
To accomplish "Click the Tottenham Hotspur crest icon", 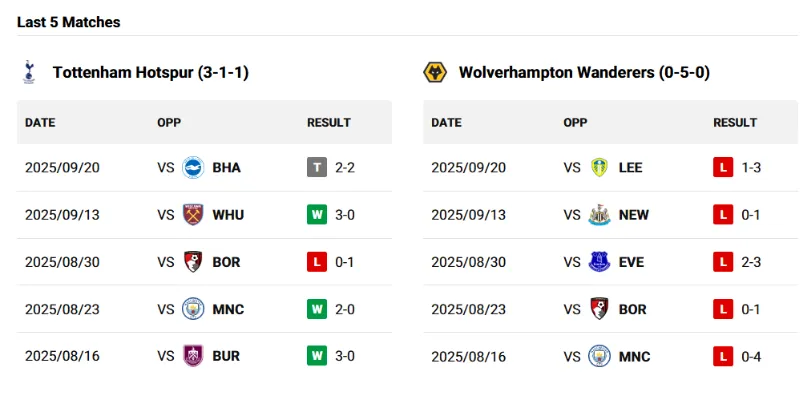I will click(28, 72).
